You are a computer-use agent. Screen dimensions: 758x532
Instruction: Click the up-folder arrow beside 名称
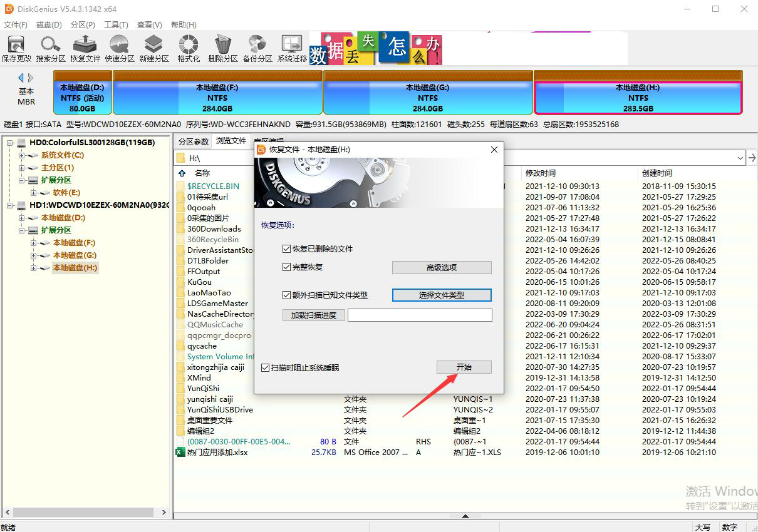tap(182, 173)
